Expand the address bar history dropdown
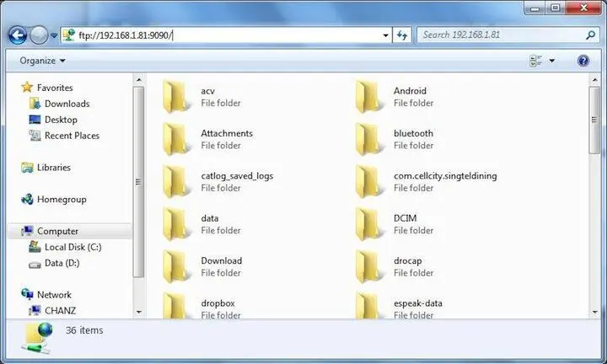Viewport: 607px width, 364px height. pos(386,35)
